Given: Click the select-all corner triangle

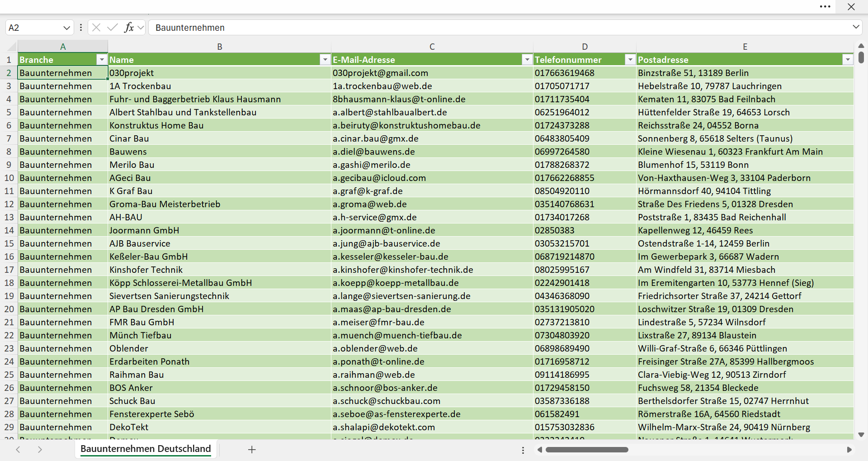Looking at the screenshot, I should pos(11,47).
